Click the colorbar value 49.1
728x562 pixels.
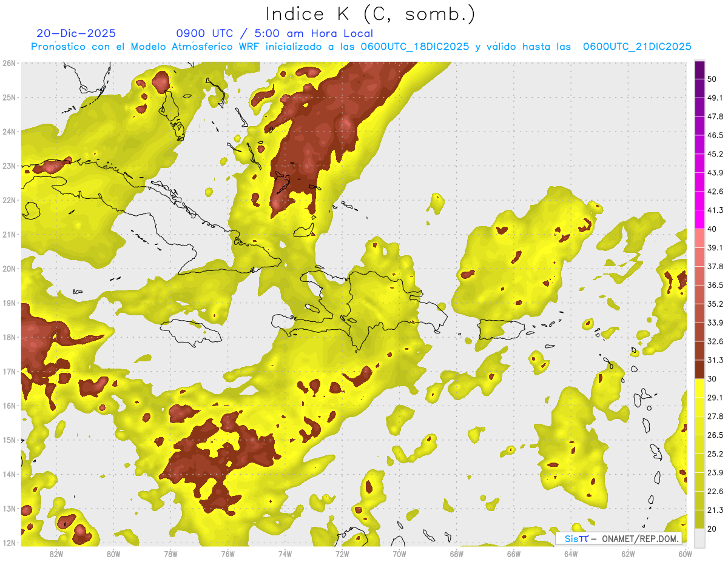point(715,98)
